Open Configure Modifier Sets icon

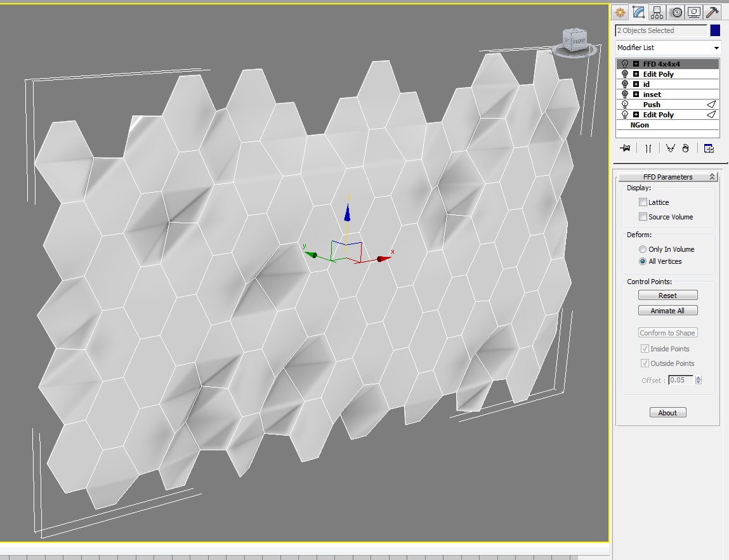click(x=709, y=148)
